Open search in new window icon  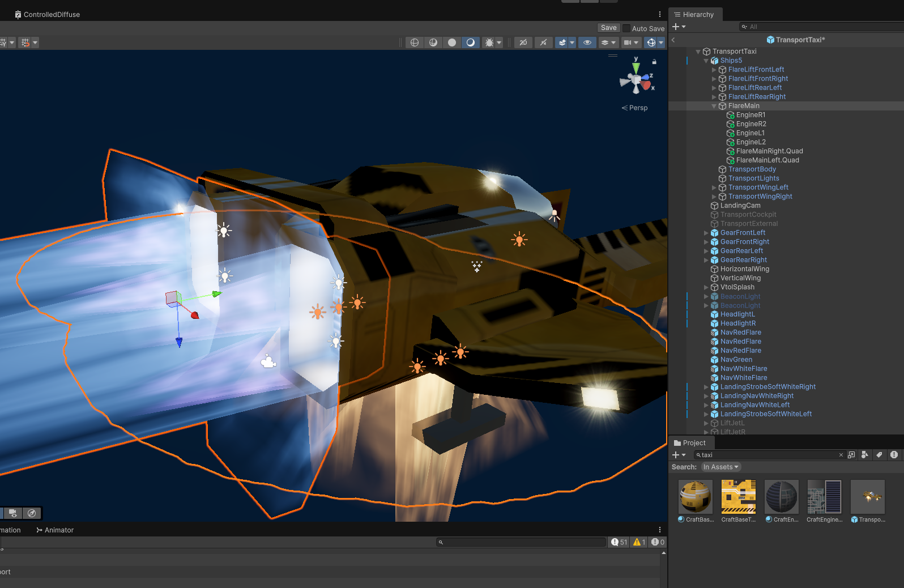tap(851, 455)
